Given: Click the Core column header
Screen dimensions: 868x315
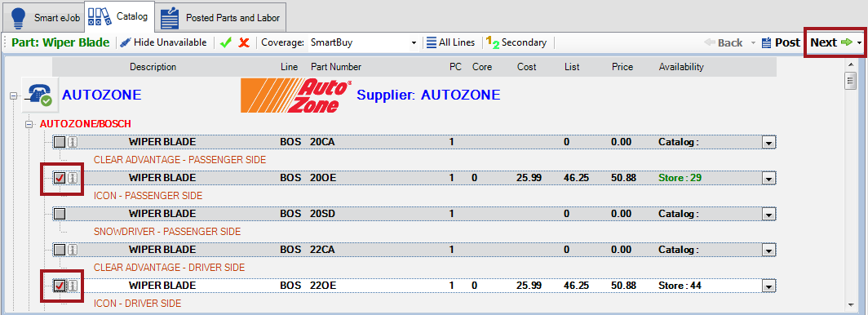Looking at the screenshot, I should [x=482, y=67].
